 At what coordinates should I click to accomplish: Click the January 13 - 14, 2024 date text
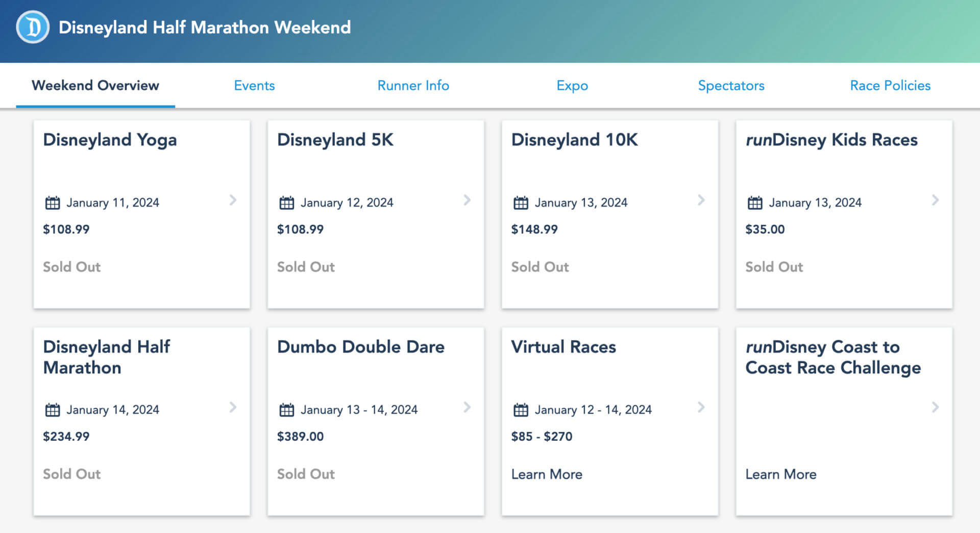[x=359, y=410]
